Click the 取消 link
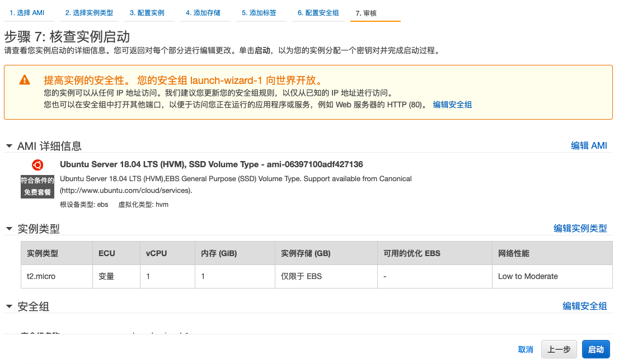 click(x=526, y=349)
